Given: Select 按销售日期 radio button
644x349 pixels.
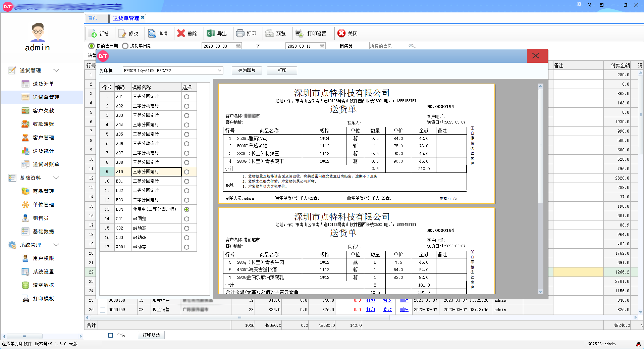Looking at the screenshot, I should pyautogui.click(x=91, y=46).
